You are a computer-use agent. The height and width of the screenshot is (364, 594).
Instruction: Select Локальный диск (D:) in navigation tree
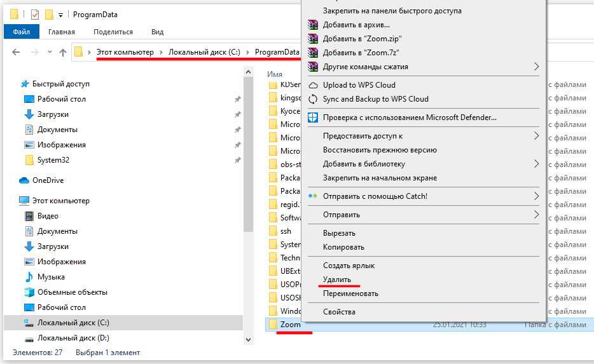tap(73, 338)
